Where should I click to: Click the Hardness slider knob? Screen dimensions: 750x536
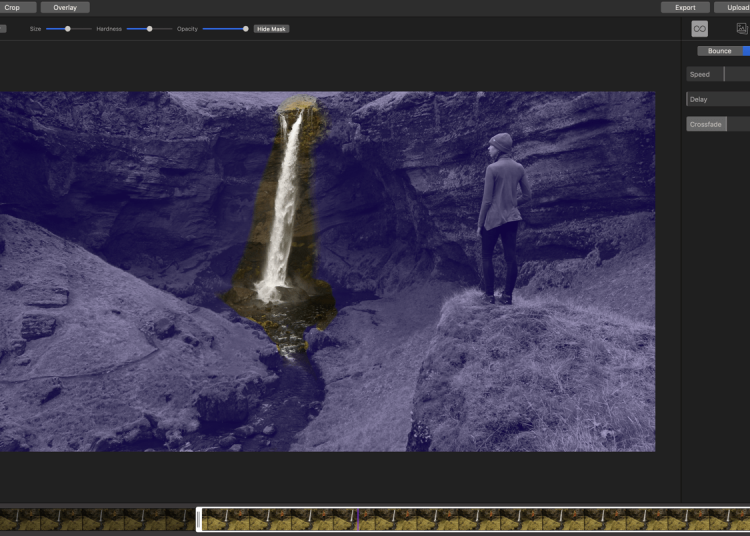[x=150, y=29]
